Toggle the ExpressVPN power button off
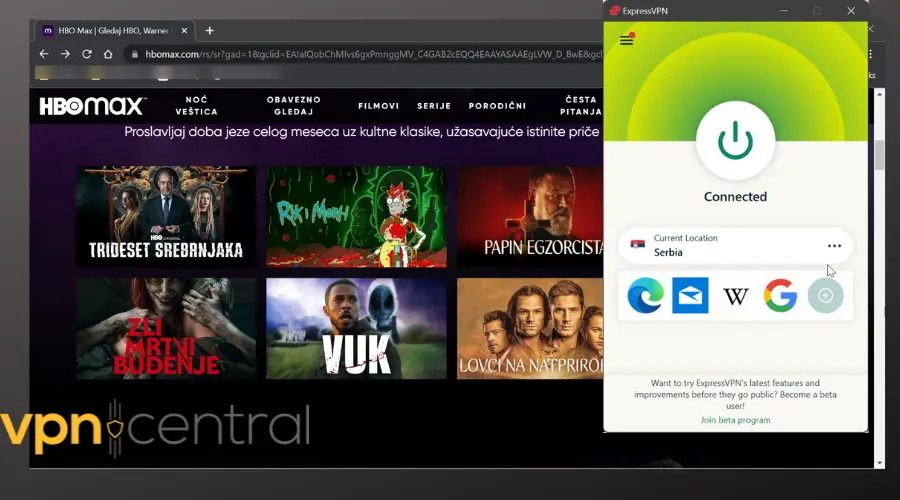The width and height of the screenshot is (900, 500). pos(735,141)
